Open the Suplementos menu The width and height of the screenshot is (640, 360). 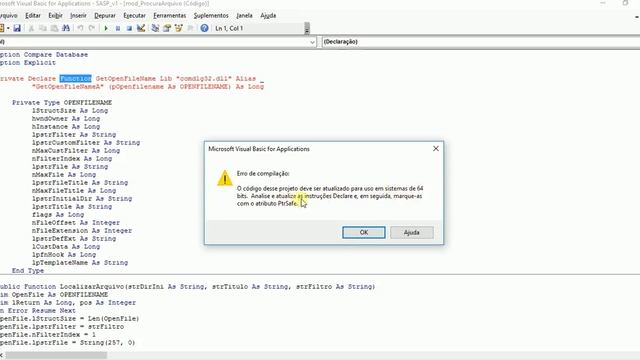tap(211, 16)
